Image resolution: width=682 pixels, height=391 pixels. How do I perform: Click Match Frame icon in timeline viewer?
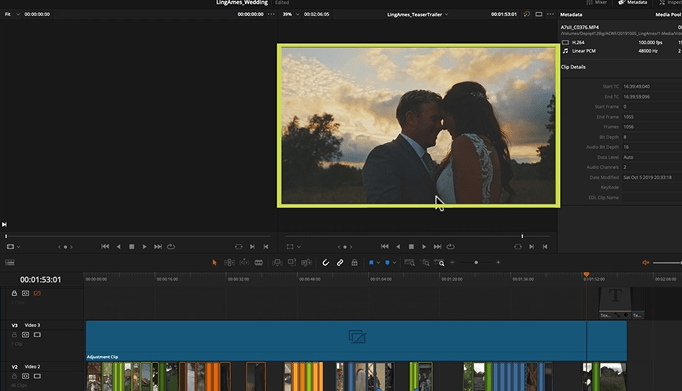tap(518, 247)
